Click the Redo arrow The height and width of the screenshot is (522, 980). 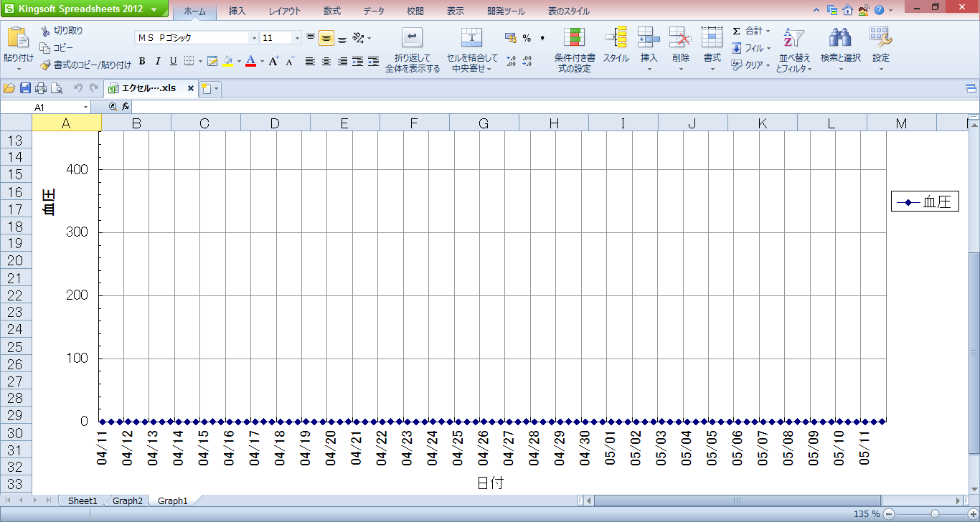93,88
